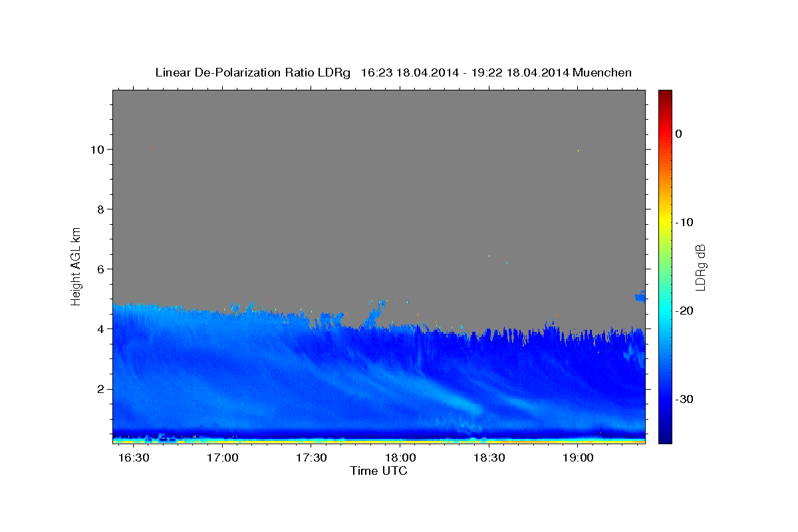Image resolution: width=798 pixels, height=532 pixels.
Task: Click the height tick label 10
Action: point(96,149)
